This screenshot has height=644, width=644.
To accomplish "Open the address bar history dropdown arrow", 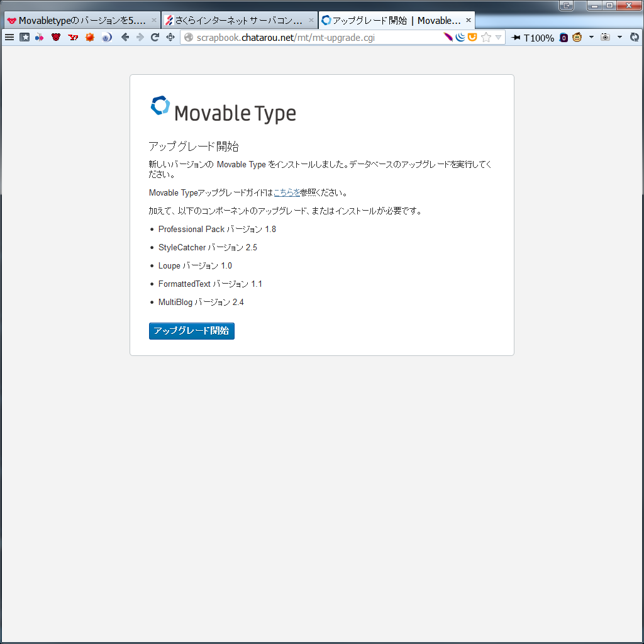I will coord(498,37).
